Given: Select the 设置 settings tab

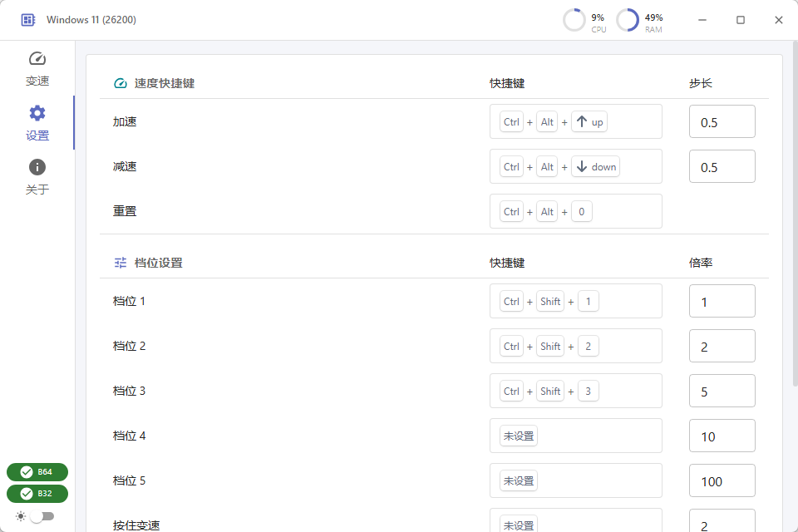Looking at the screenshot, I should pyautogui.click(x=37, y=123).
